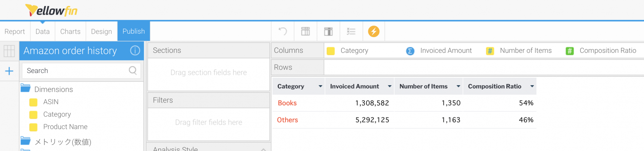Click the blue plus add icon
The height and width of the screenshot is (151, 644).
coord(9,71)
